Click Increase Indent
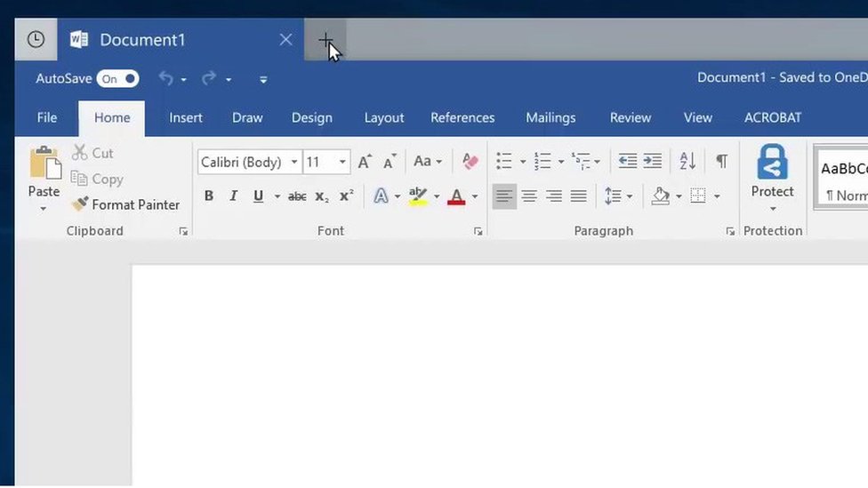This screenshot has width=868, height=488. point(653,162)
